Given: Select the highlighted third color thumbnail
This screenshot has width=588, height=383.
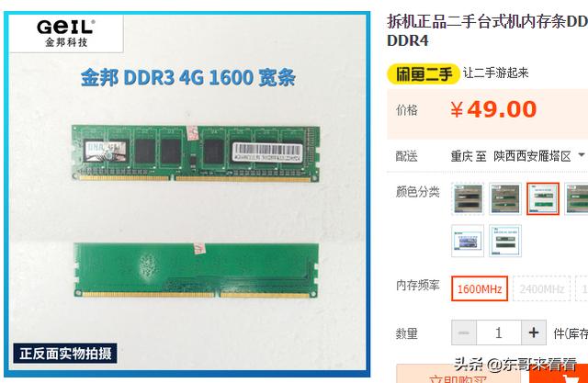Looking at the screenshot, I should pos(543,199).
